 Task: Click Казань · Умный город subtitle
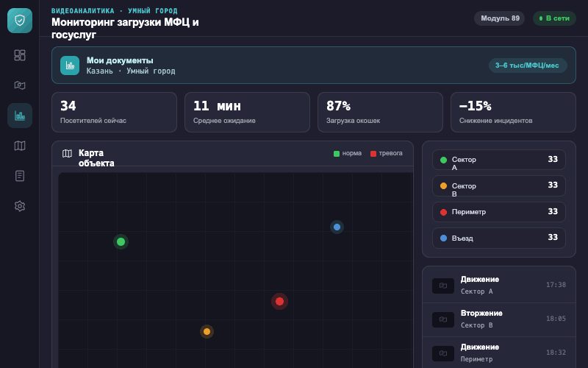click(x=131, y=71)
